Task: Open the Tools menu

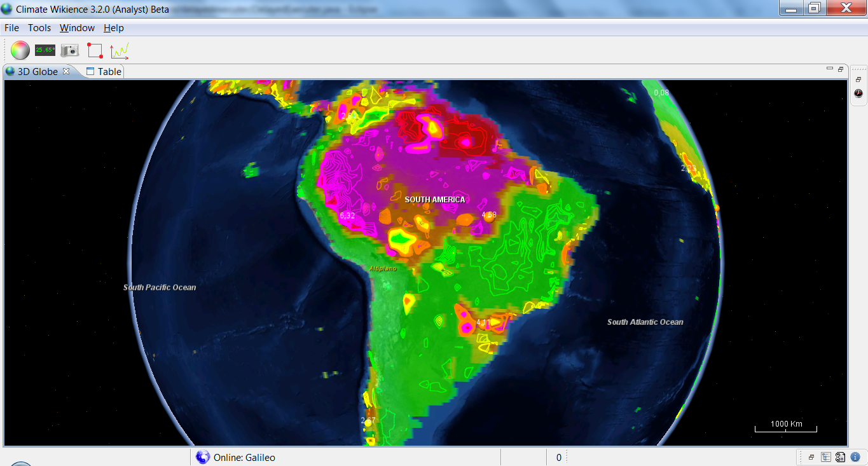Action: tap(39, 28)
